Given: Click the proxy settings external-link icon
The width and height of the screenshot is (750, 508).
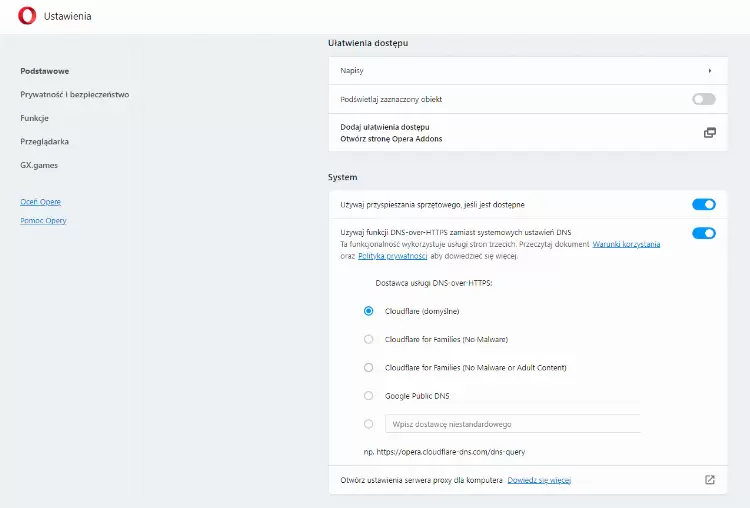Looking at the screenshot, I should tap(710, 479).
